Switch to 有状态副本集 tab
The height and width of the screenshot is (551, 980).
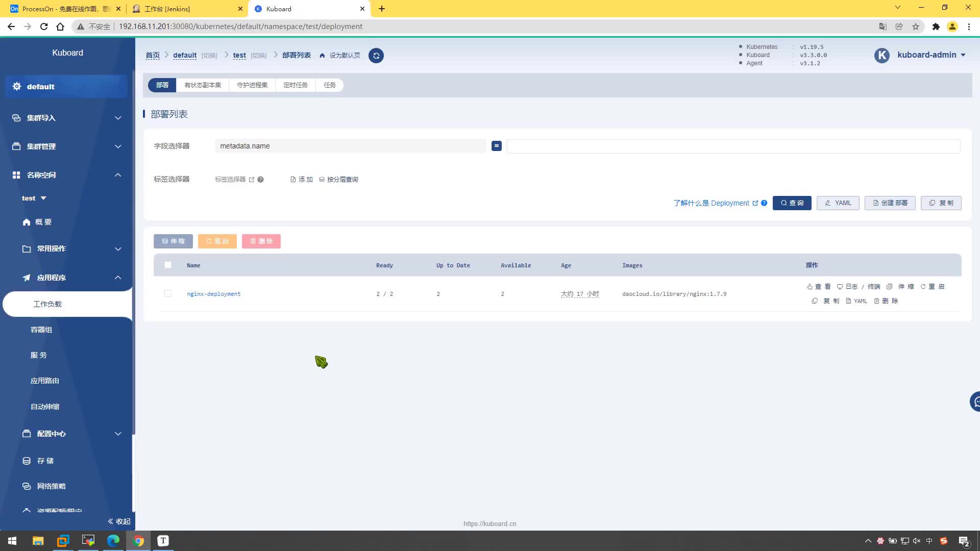coord(203,85)
